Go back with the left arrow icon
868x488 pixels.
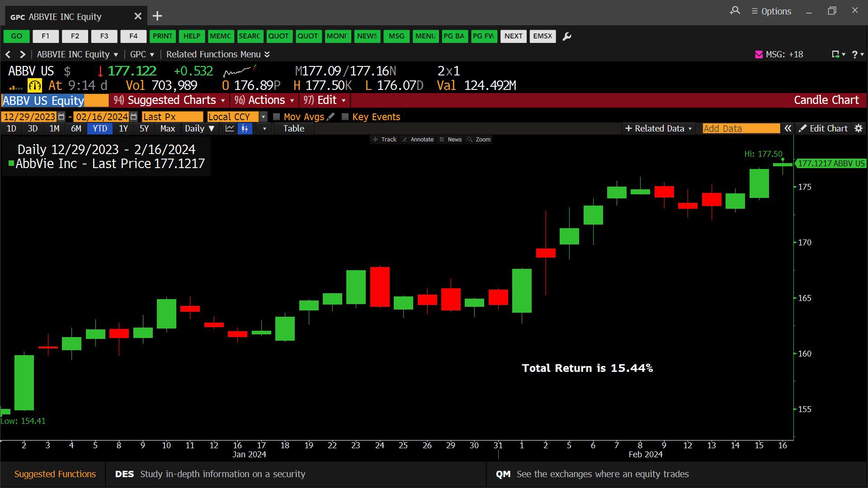[x=8, y=54]
